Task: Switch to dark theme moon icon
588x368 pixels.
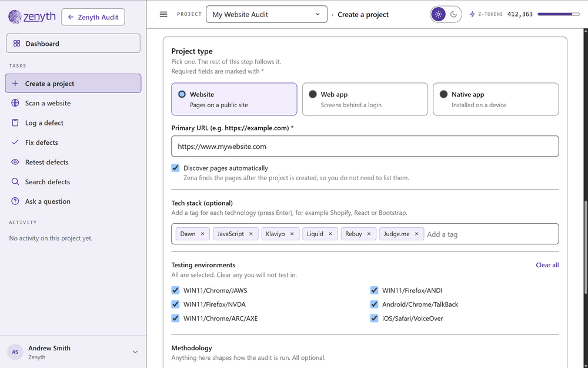Action: coord(454,15)
